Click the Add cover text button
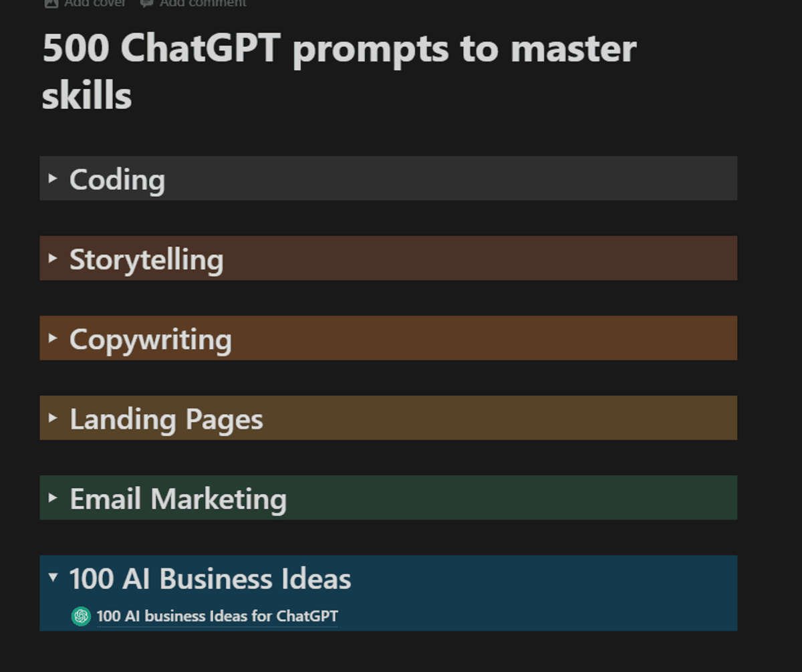 point(94,3)
